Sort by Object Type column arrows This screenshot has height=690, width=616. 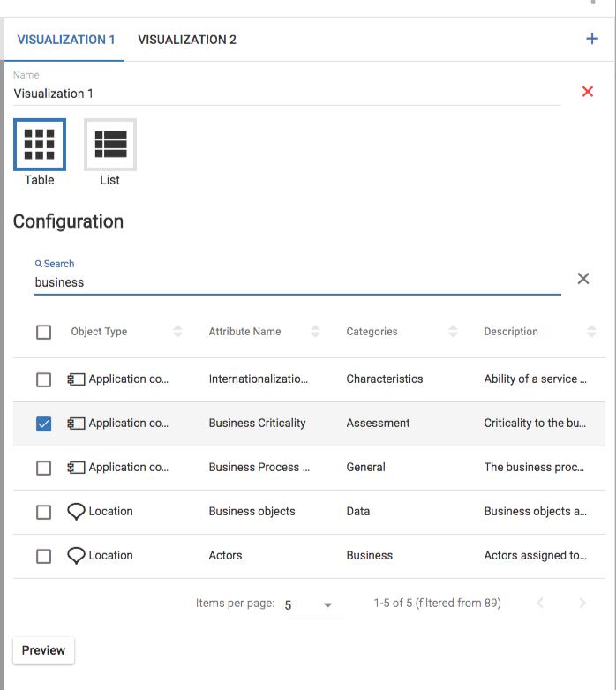coord(177,332)
